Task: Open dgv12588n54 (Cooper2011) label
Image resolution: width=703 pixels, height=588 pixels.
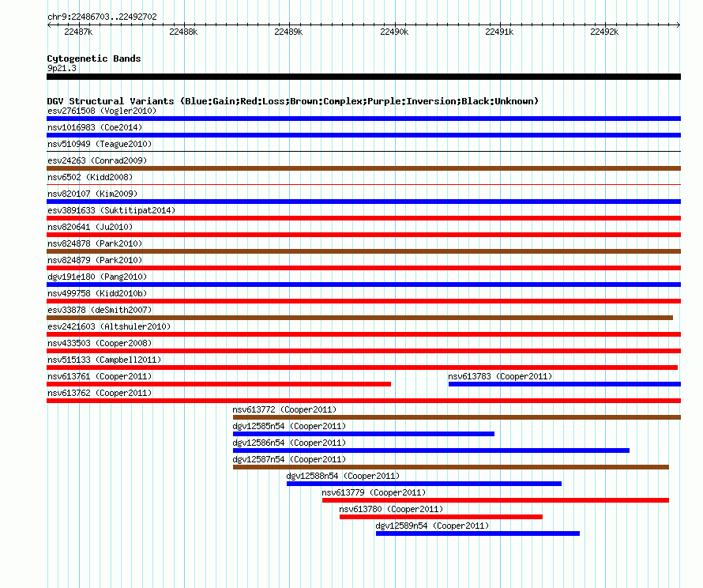Action: click(343, 476)
